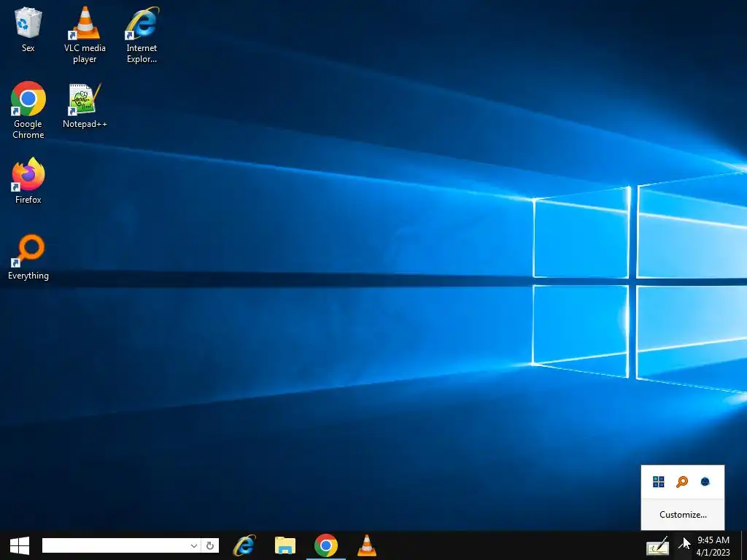Viewport: 747px width, 560px height.
Task: Expand the taskbar address dropdown arrow
Action: [194, 545]
